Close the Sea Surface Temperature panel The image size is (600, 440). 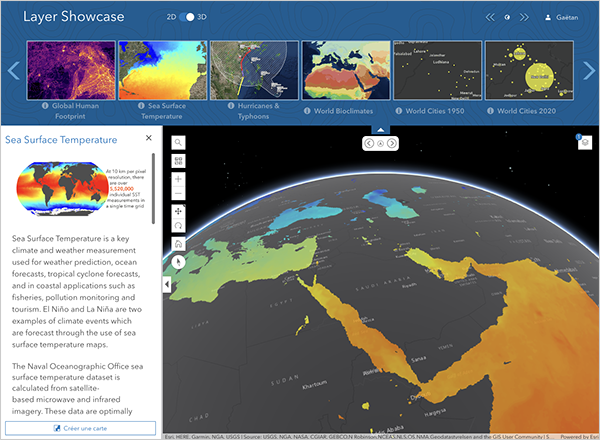click(x=149, y=138)
